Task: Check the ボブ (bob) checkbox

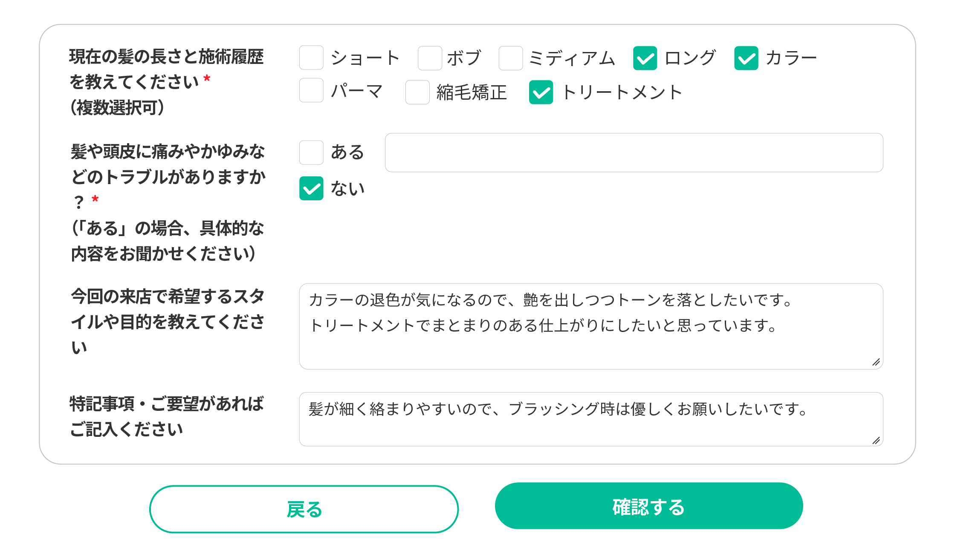Action: tap(430, 58)
